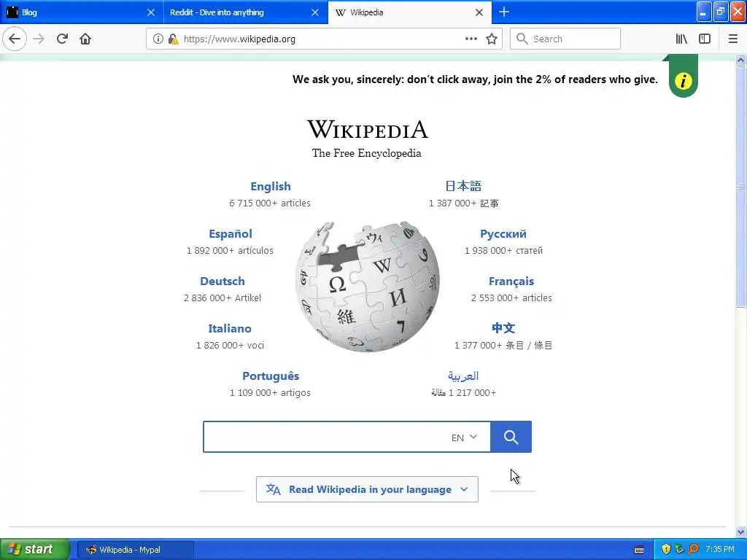This screenshot has width=747, height=560.
Task: Click the donation appeal banner text
Action: 475,79
